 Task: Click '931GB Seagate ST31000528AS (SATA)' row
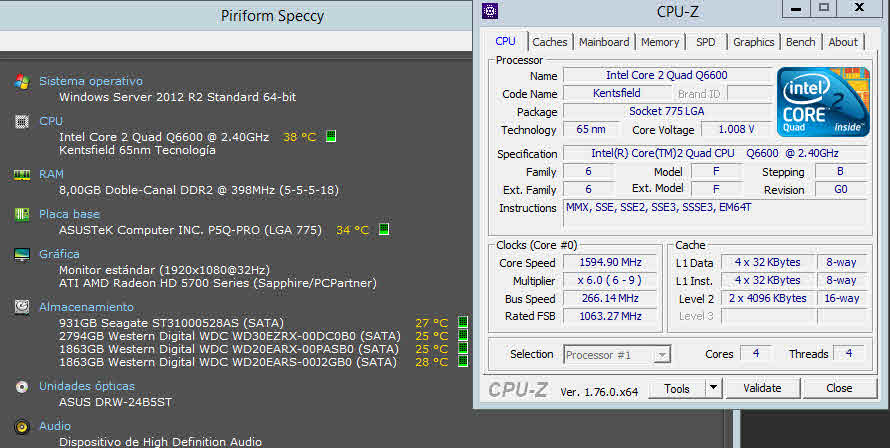point(171,323)
